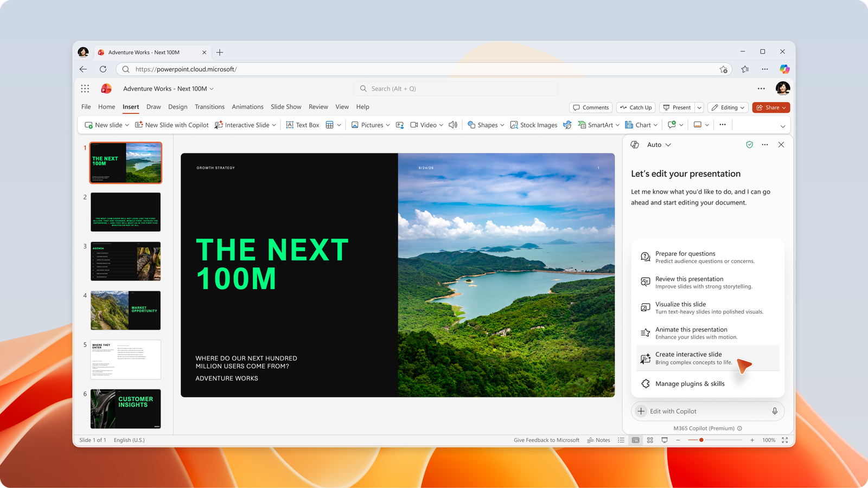The height and width of the screenshot is (488, 868).
Task: Start slideshow from status bar icon
Action: coord(665,440)
